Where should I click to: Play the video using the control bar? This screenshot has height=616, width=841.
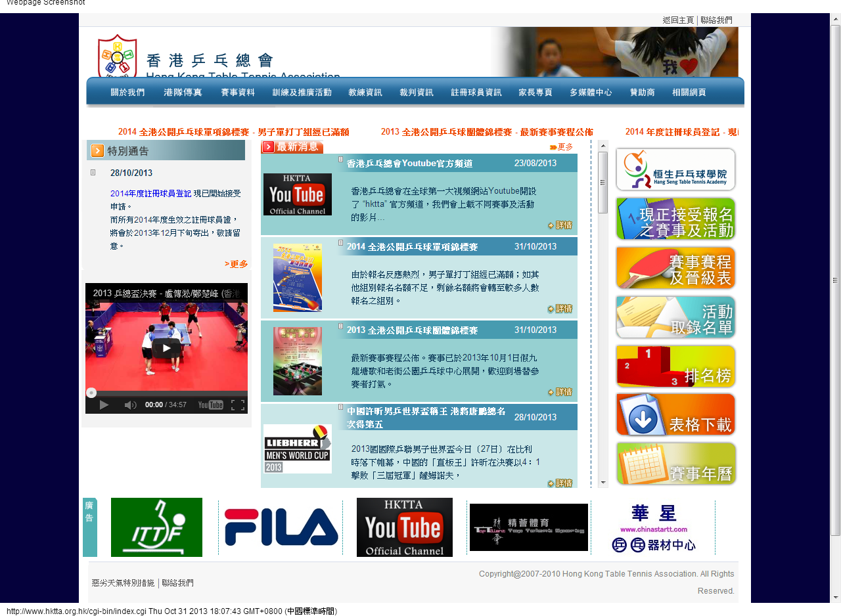(104, 405)
